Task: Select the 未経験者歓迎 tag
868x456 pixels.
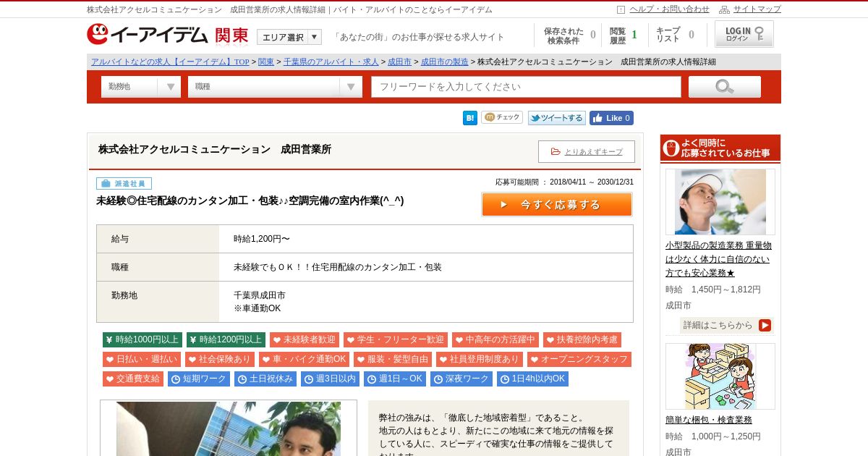Action: tap(305, 339)
